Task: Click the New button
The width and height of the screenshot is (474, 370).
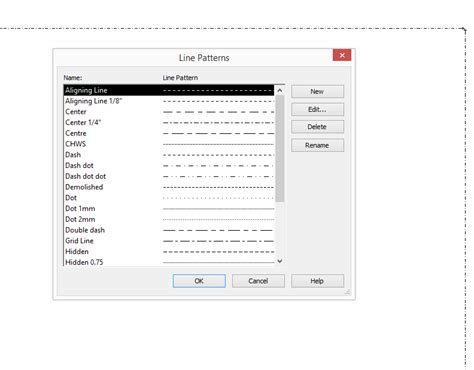Action: pyautogui.click(x=317, y=91)
